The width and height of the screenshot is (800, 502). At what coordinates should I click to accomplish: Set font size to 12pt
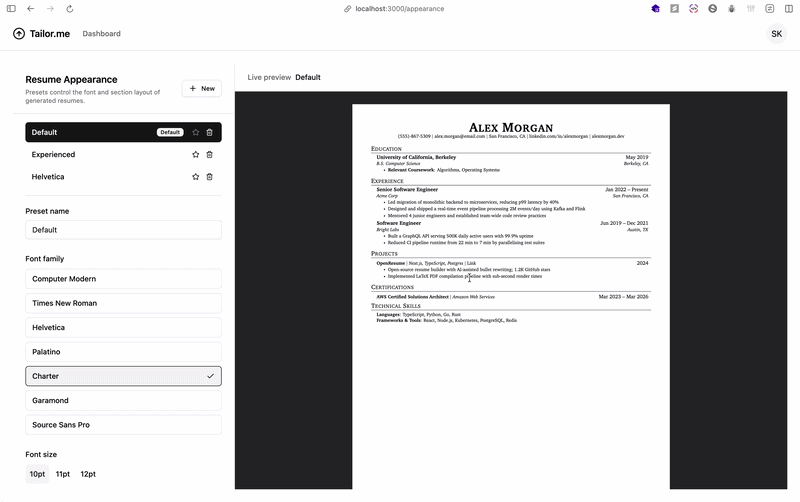(88, 474)
